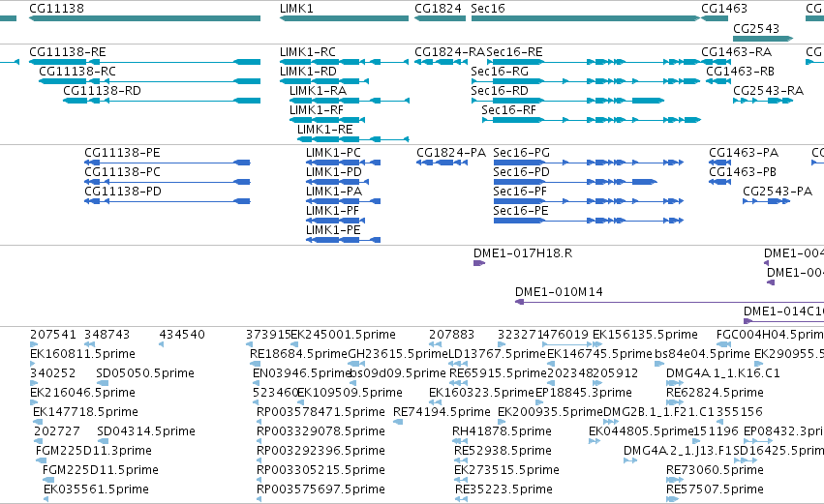Select the Sec16 gene bar glyph
This screenshot has height=504, width=824.
click(x=586, y=18)
